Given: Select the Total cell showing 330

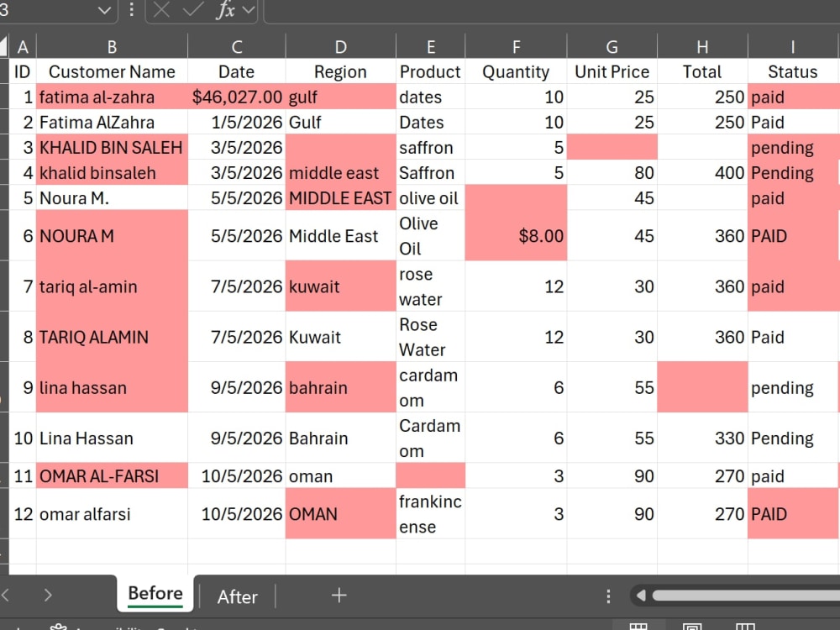Looking at the screenshot, I should [702, 438].
